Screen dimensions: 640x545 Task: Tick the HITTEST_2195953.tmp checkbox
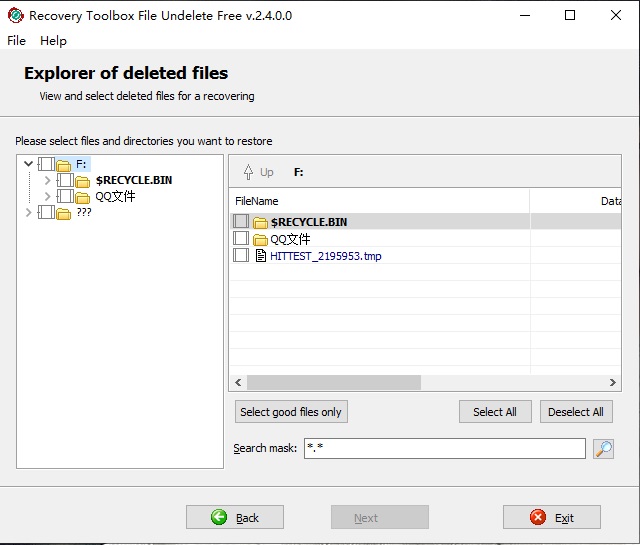tap(241, 255)
